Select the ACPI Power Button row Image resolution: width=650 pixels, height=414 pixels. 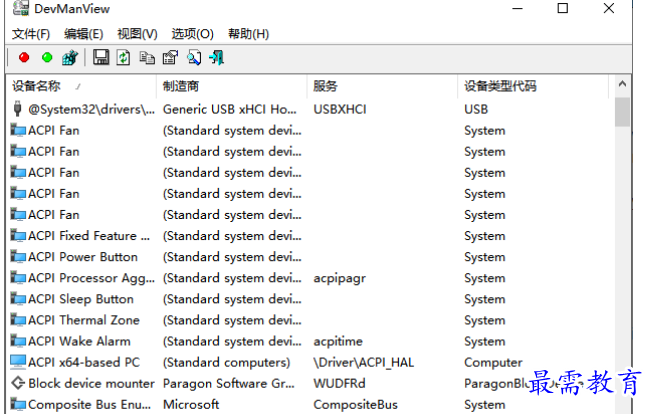coord(310,257)
